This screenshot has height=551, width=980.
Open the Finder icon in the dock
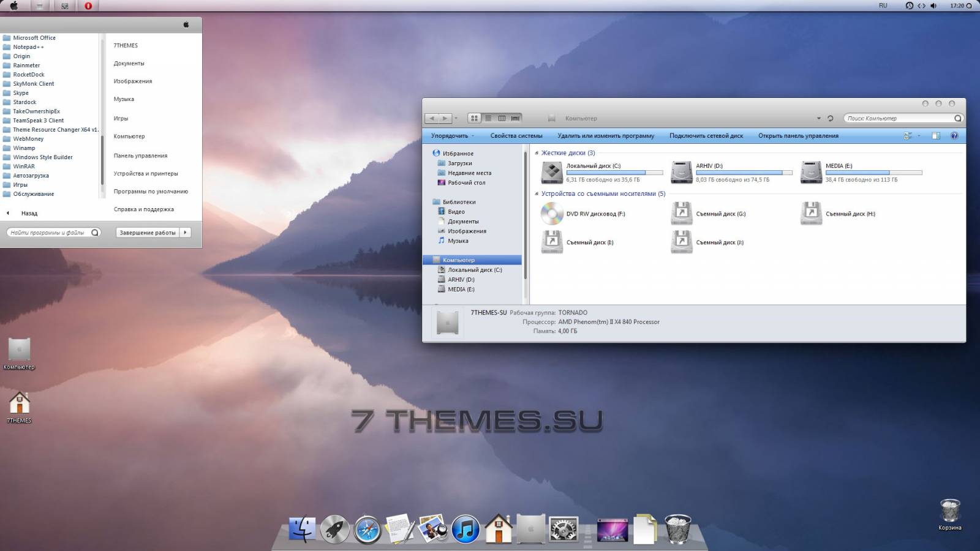(303, 529)
